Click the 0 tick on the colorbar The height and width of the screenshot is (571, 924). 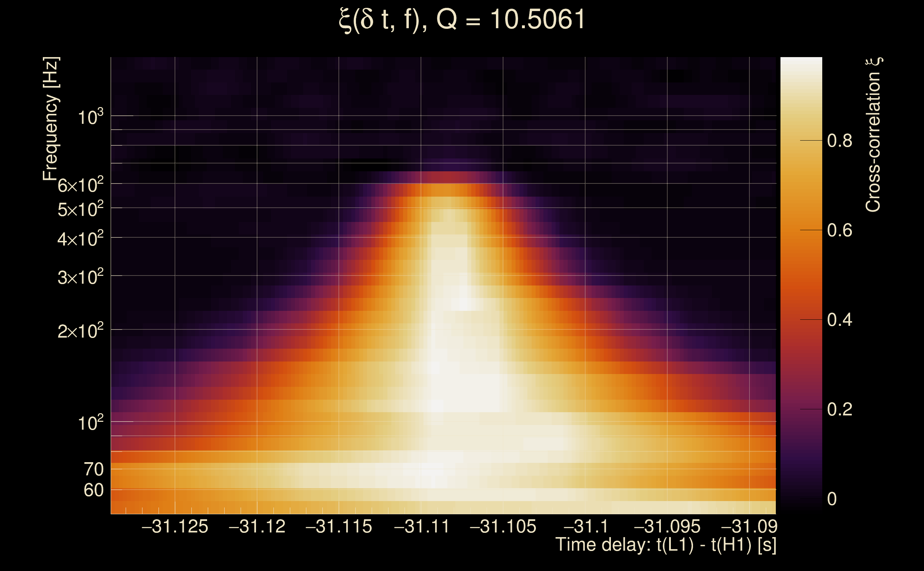pos(832,499)
